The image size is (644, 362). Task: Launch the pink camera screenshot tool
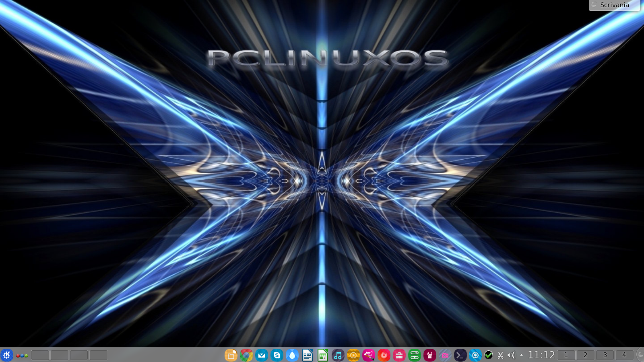(x=445, y=355)
